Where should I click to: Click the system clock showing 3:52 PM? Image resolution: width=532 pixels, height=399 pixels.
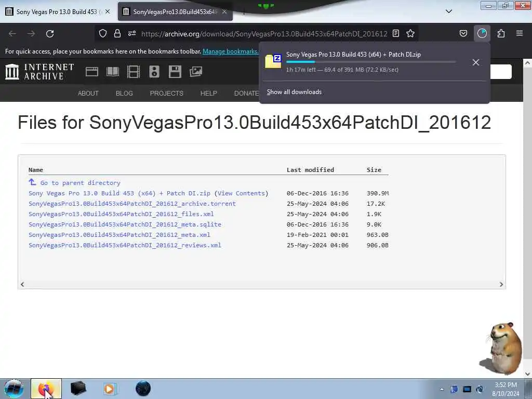(x=506, y=385)
